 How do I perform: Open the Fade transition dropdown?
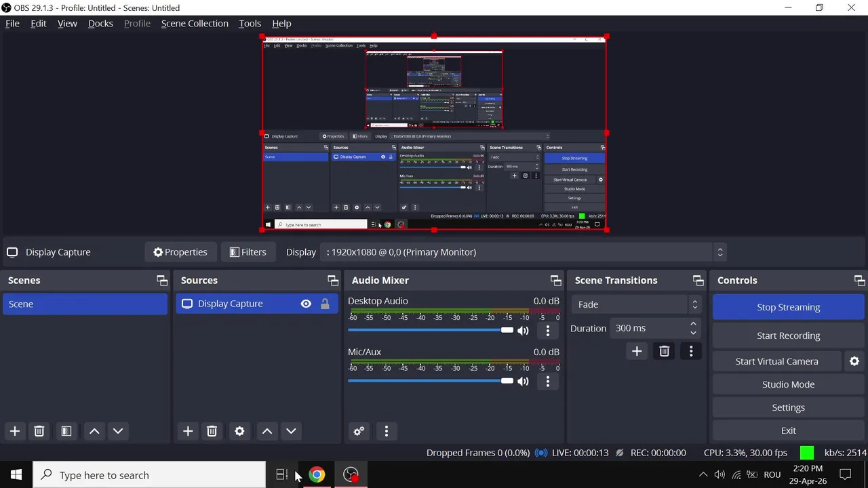[x=636, y=304]
